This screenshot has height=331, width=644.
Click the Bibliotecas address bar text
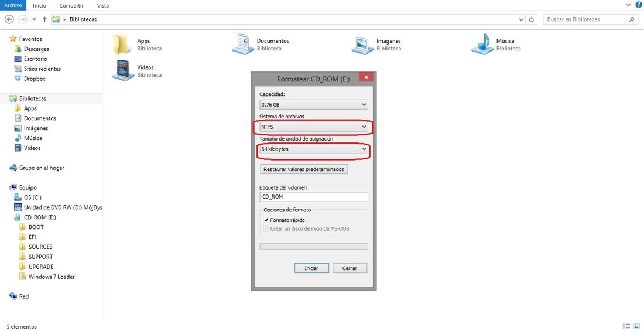pos(83,19)
